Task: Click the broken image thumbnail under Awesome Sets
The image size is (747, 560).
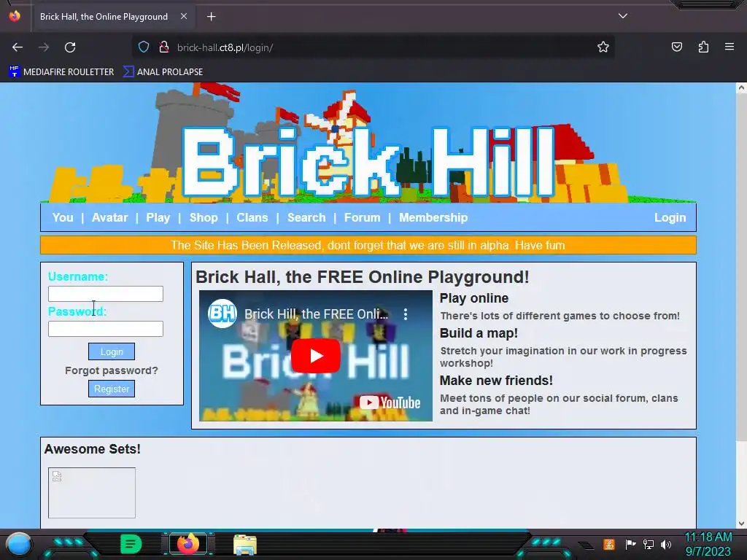Action: pyautogui.click(x=91, y=493)
